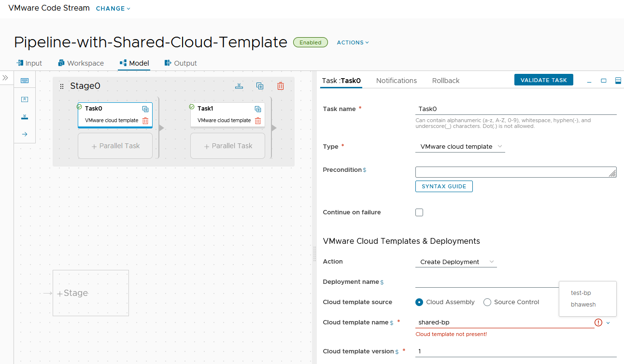This screenshot has height=364, width=624.
Task: Click the Deployment name input field
Action: pyautogui.click(x=487, y=282)
